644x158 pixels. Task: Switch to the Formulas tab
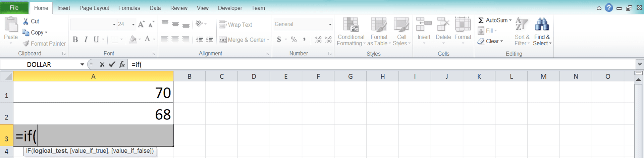tap(129, 8)
